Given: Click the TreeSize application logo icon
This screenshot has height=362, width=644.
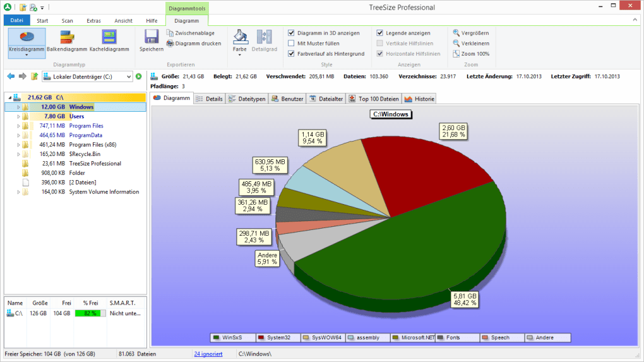Looking at the screenshot, I should tap(8, 7).
